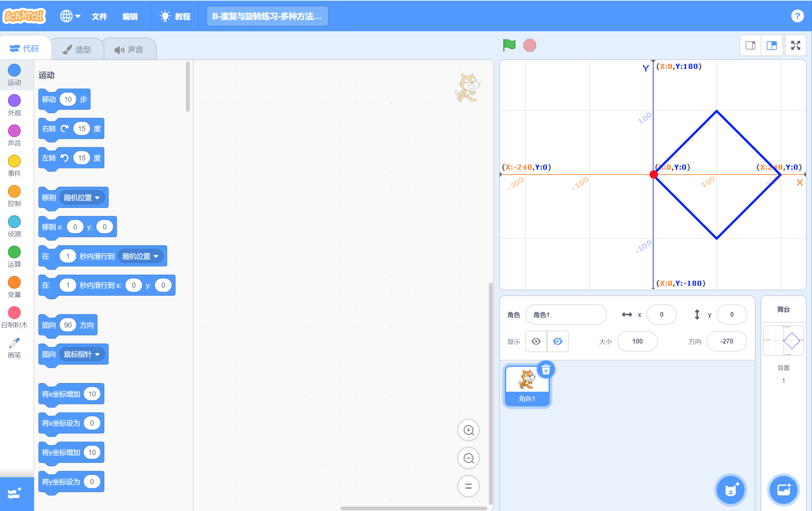Select the stage backdrop thumbnail
Image resolution: width=812 pixels, height=511 pixels.
[783, 341]
